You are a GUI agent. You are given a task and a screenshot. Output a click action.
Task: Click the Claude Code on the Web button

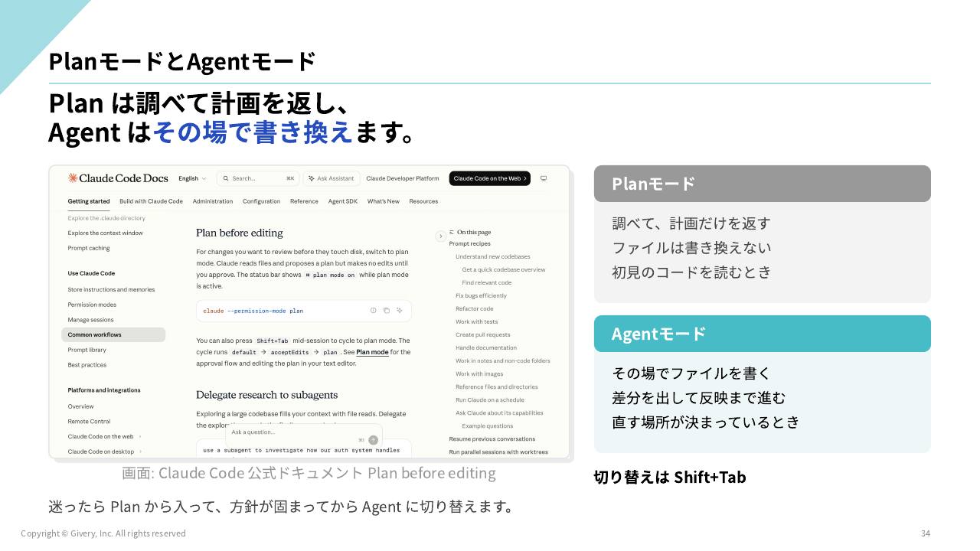coord(490,178)
